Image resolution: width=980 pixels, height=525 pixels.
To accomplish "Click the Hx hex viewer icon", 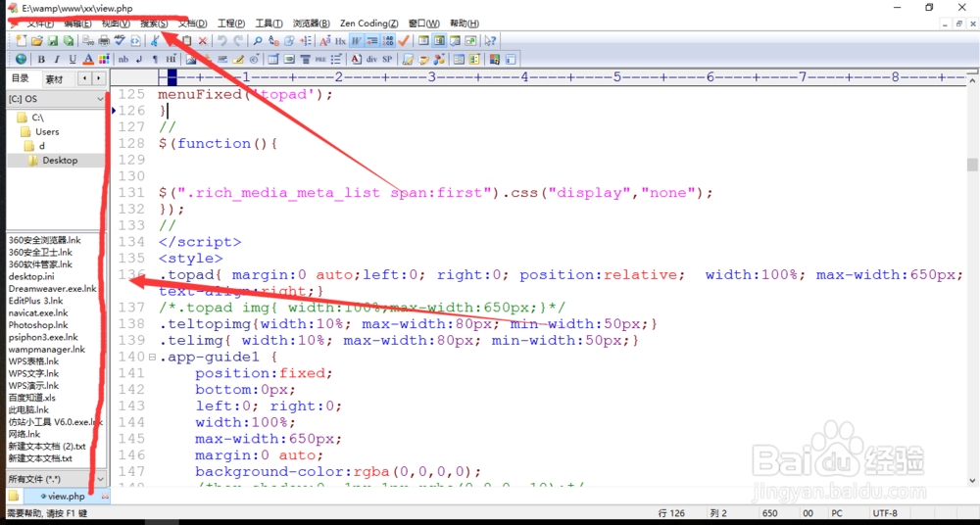I will click(x=341, y=40).
